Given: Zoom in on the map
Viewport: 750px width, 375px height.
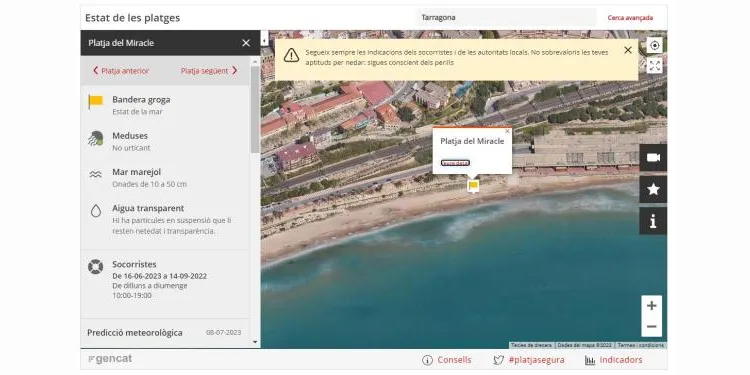Looking at the screenshot, I should pos(651,306).
